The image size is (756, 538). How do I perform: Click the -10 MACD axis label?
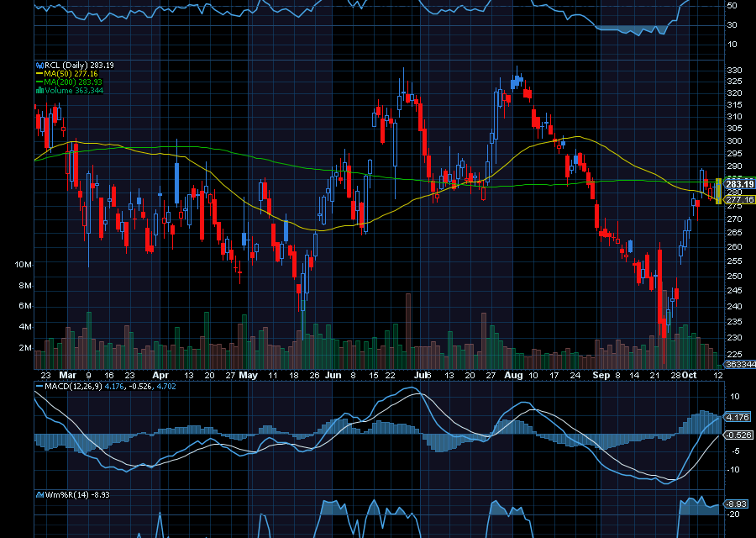(x=733, y=469)
